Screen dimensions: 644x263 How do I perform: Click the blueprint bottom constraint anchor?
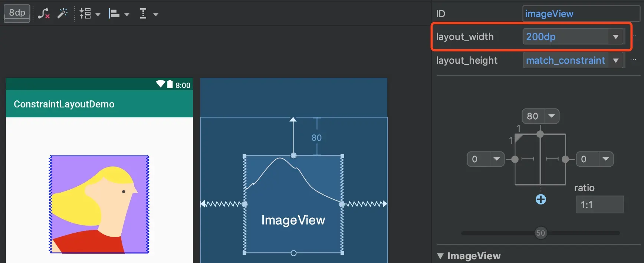point(293,253)
